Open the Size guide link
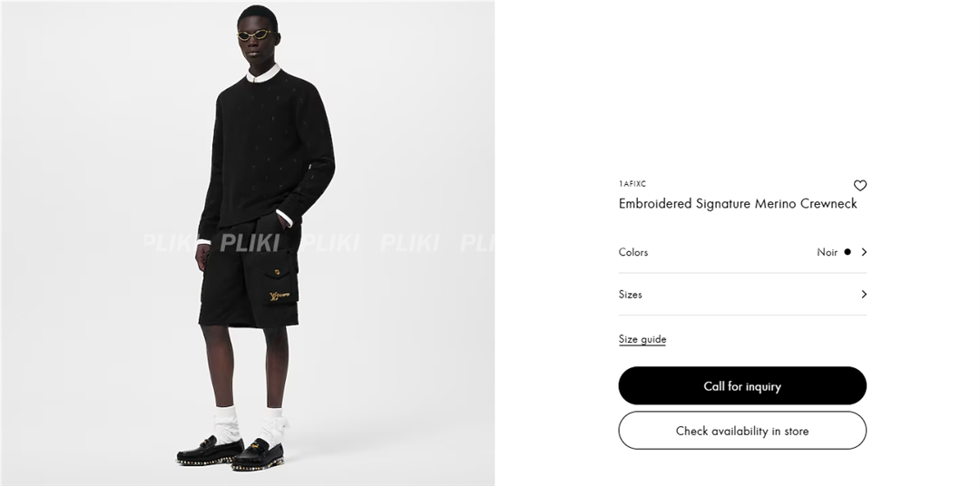980x486 pixels. coord(642,339)
